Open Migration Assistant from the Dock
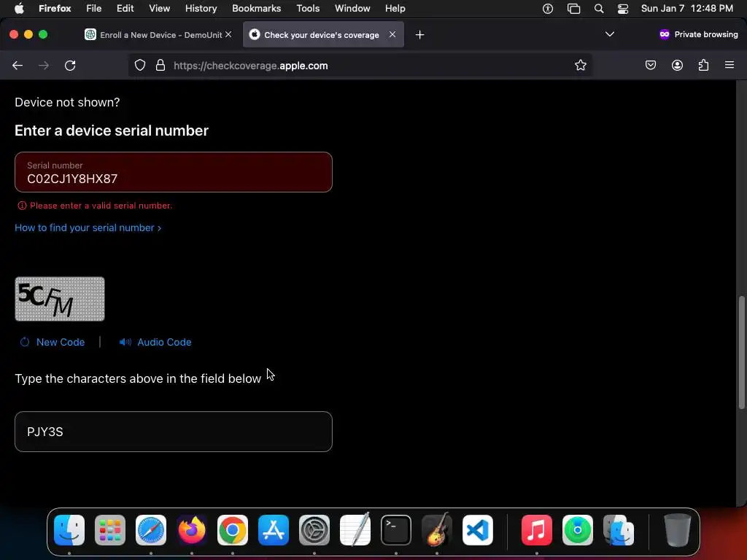The height and width of the screenshot is (560, 747). tap(619, 530)
